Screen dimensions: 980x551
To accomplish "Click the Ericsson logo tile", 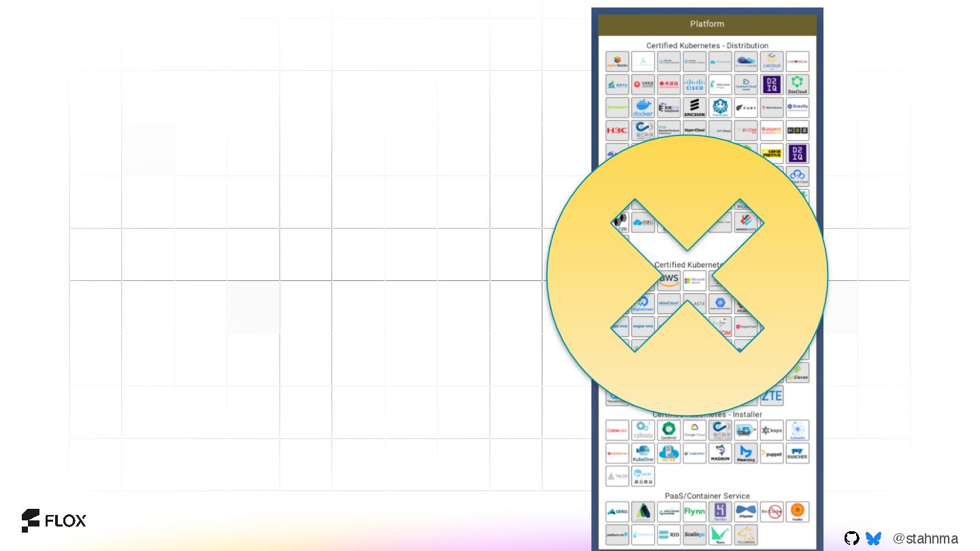I will point(695,107).
